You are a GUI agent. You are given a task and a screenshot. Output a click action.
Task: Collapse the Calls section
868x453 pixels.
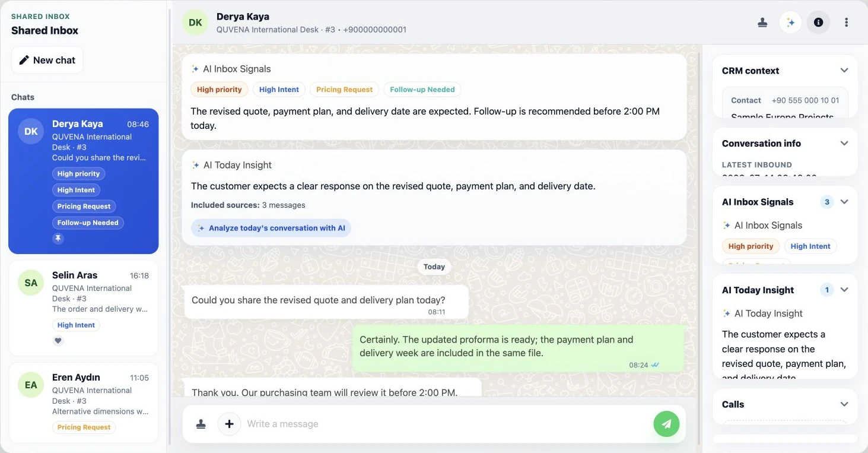pyautogui.click(x=844, y=404)
